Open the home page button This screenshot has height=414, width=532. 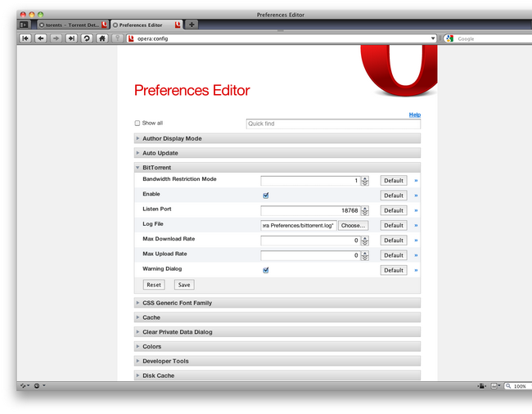[x=101, y=38]
